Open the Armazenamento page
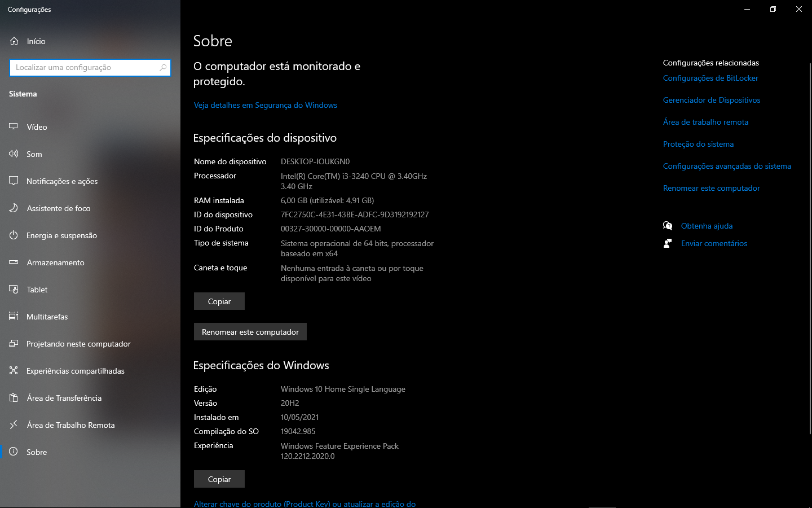 tap(90, 262)
